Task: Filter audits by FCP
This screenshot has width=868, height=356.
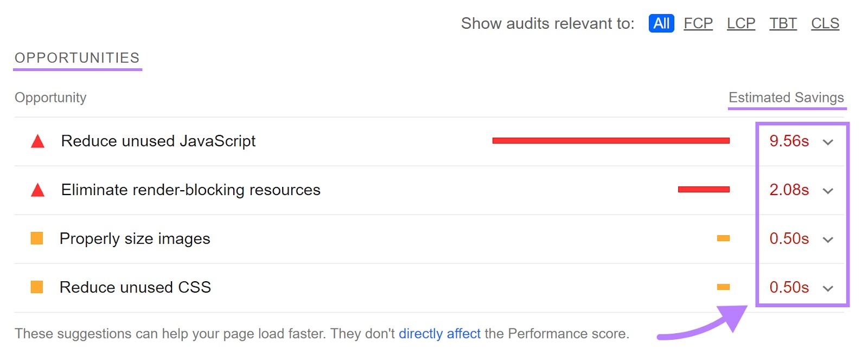Action: point(698,23)
